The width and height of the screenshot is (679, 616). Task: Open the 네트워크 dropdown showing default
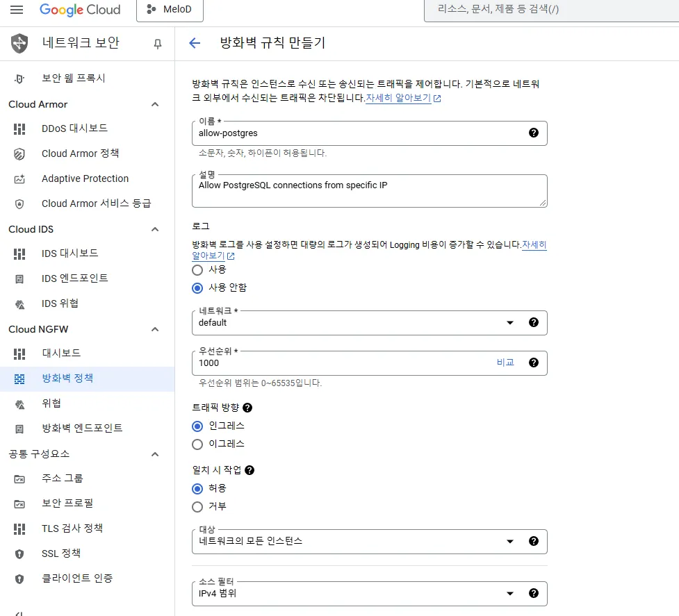[x=354, y=323]
